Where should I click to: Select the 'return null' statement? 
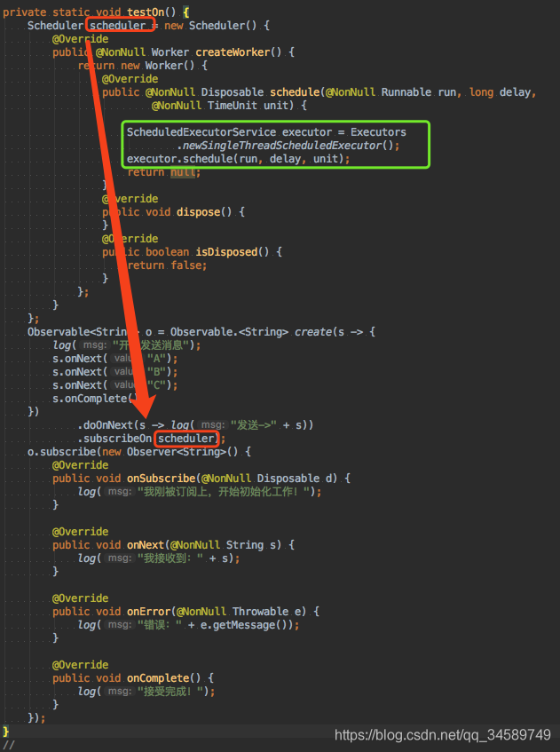tap(162, 172)
